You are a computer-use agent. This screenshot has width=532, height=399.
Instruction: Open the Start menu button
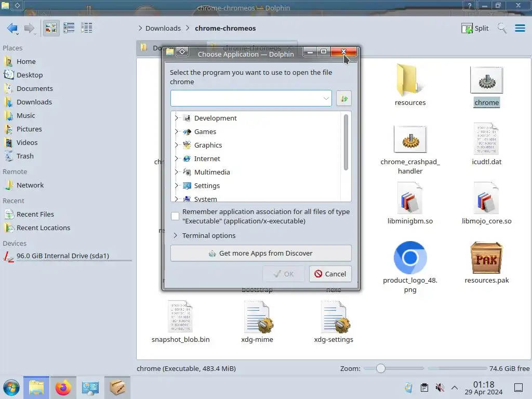point(11,388)
